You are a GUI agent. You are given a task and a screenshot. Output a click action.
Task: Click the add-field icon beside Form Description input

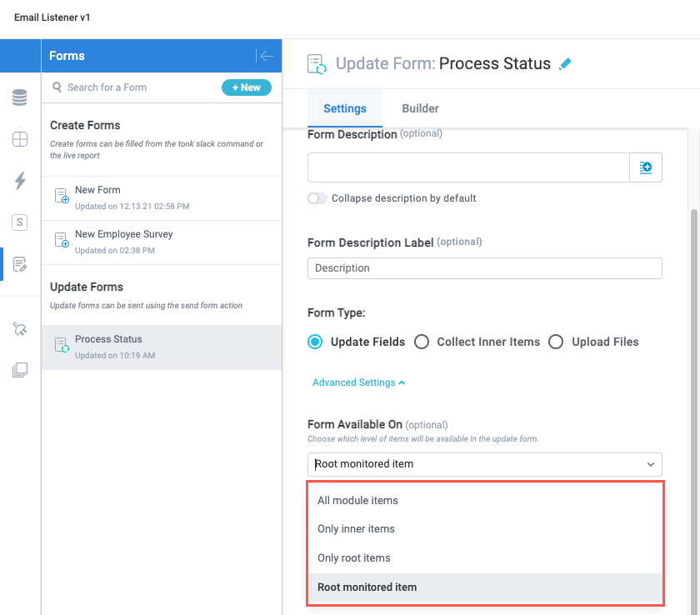646,167
